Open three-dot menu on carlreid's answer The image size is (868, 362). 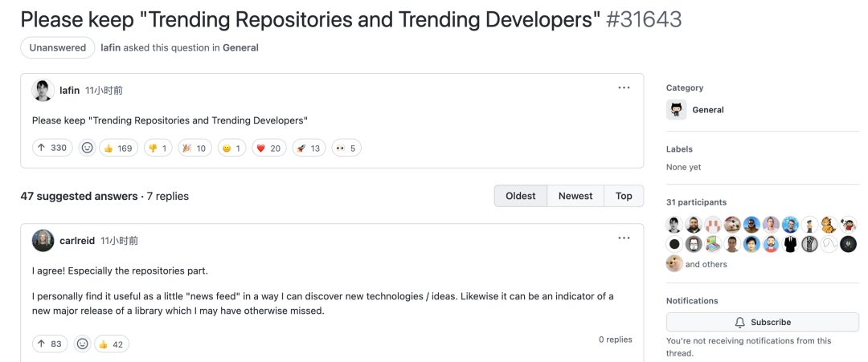tap(624, 238)
